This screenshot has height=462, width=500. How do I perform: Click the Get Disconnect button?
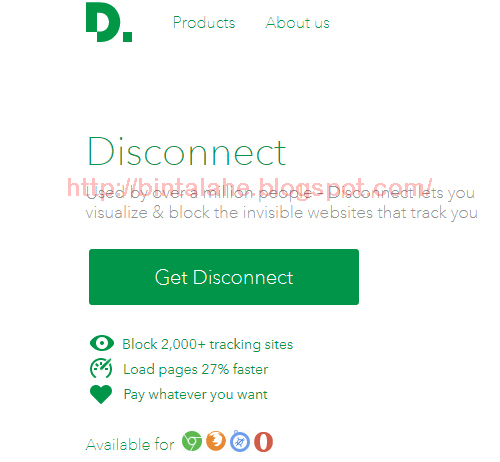224,277
